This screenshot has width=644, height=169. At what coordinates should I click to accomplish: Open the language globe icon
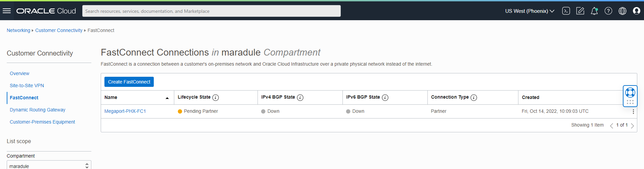tap(623, 11)
